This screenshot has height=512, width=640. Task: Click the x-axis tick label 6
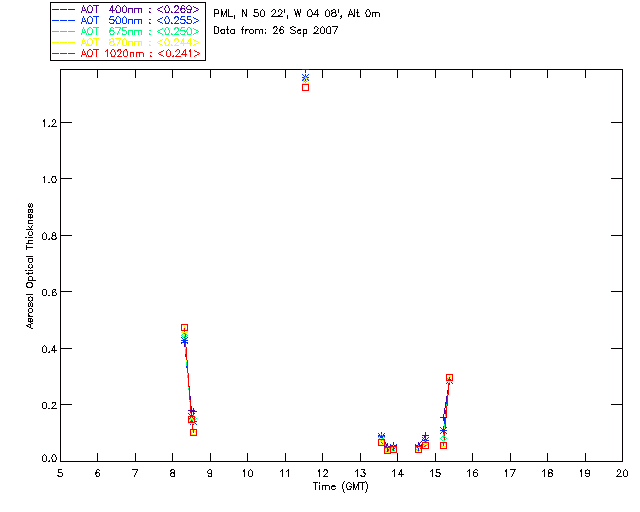pos(98,473)
